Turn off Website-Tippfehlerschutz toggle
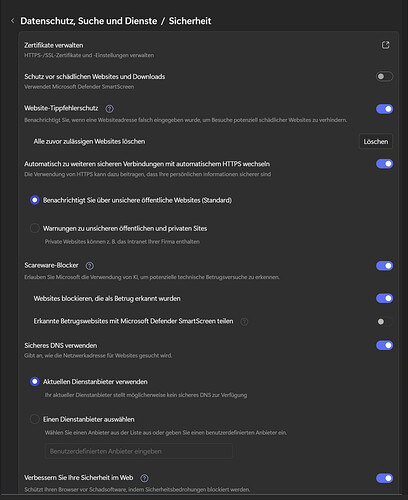The width and height of the screenshot is (408, 500). coord(384,109)
